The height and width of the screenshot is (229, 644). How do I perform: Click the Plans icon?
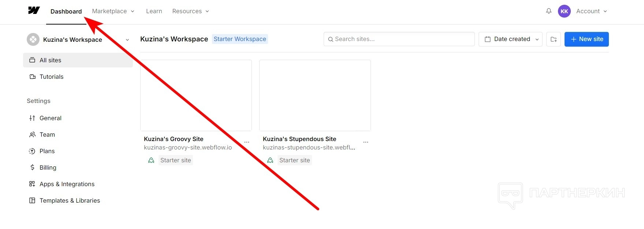coord(32,151)
